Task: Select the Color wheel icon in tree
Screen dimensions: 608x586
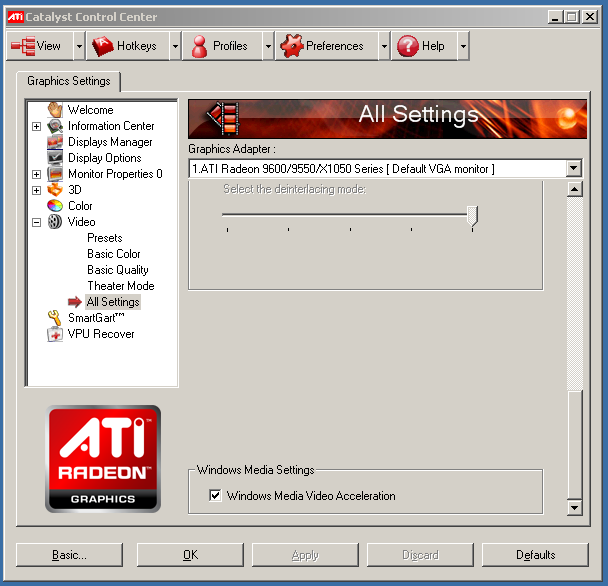Action: tap(55, 206)
